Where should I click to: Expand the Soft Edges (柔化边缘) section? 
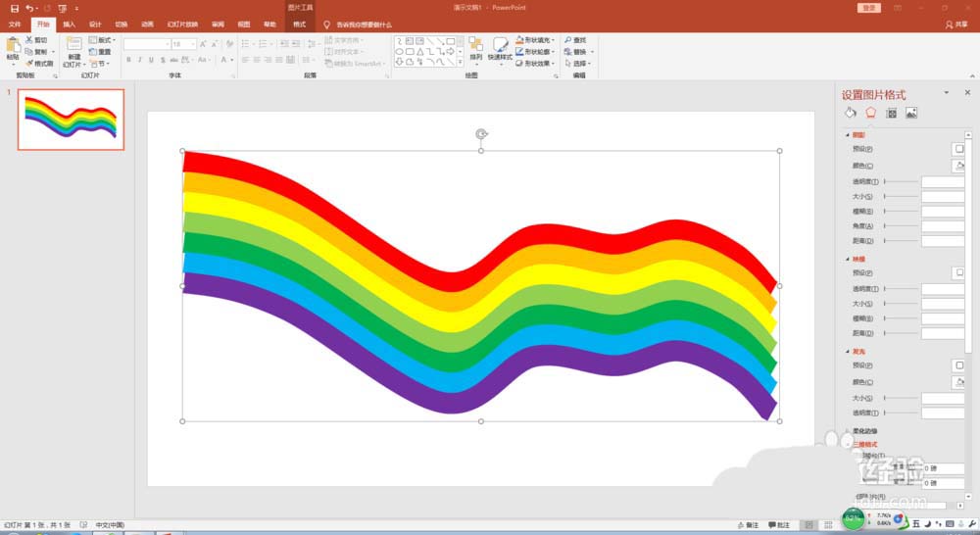click(x=862, y=431)
